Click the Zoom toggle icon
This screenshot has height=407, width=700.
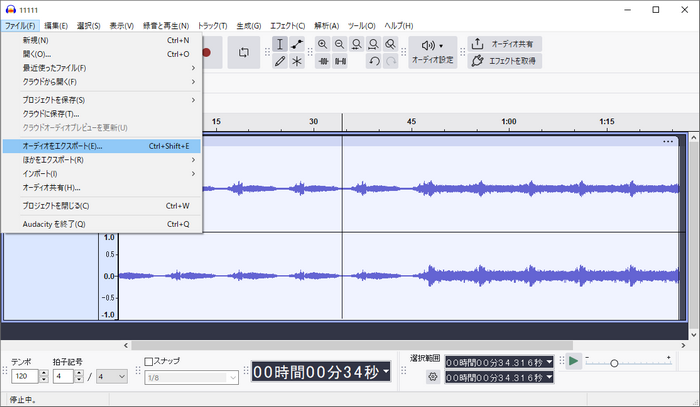pyautogui.click(x=391, y=44)
